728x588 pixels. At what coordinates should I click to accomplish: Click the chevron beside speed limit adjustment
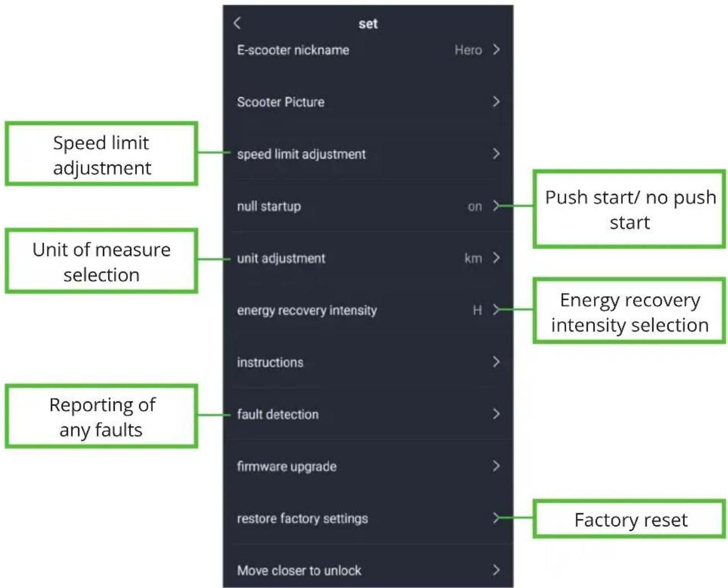[x=496, y=154]
